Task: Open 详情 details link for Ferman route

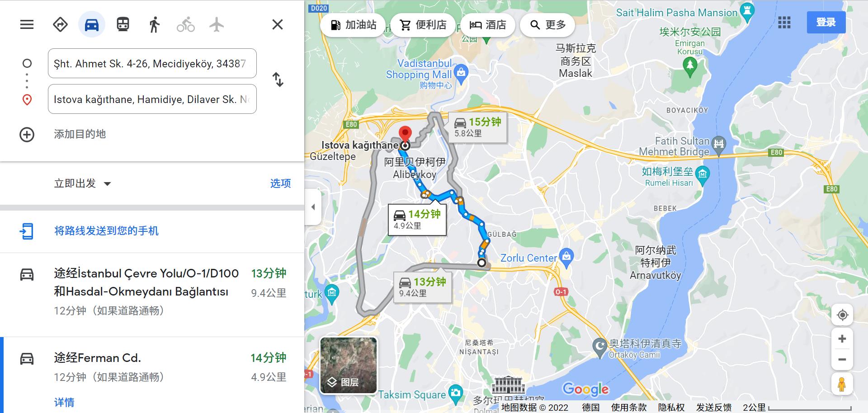Action: click(64, 402)
